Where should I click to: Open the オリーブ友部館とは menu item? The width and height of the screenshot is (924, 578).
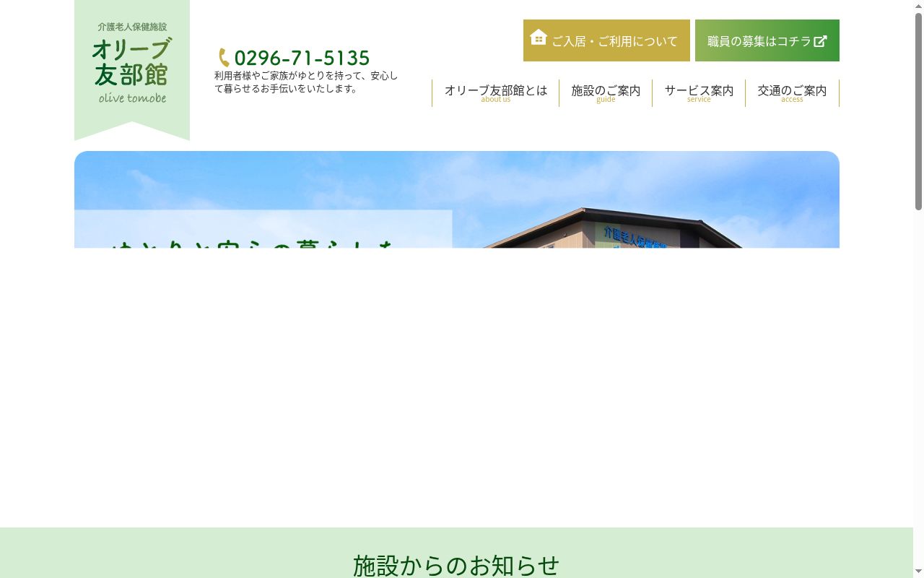[x=496, y=93]
